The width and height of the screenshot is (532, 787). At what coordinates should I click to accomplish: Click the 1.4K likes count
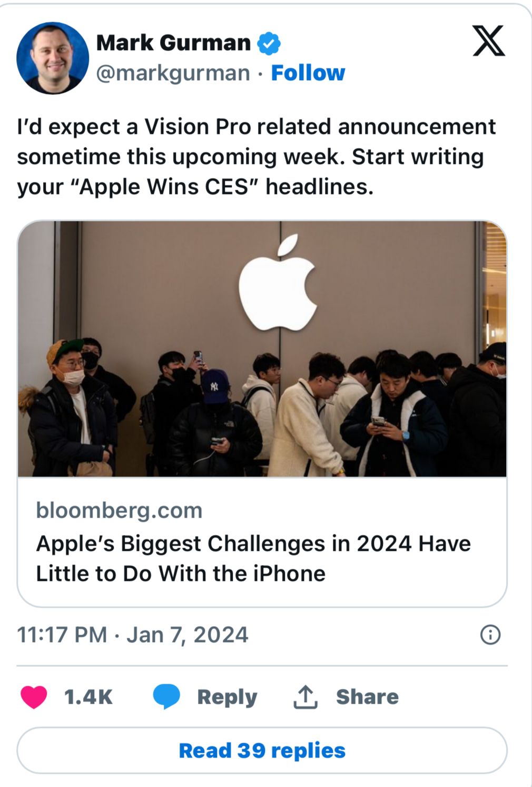(88, 697)
